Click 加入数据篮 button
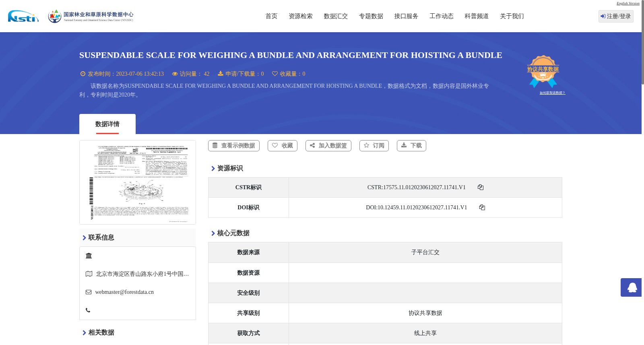 pos(328,146)
